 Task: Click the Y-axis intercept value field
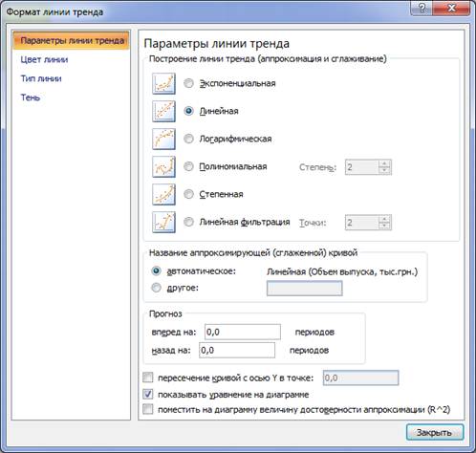point(360,377)
